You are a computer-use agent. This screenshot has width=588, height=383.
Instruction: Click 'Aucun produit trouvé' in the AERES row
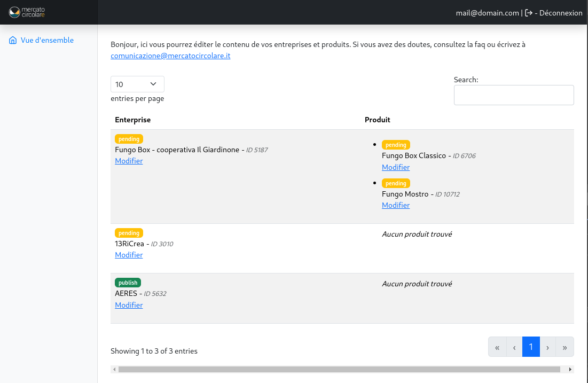pos(417,284)
